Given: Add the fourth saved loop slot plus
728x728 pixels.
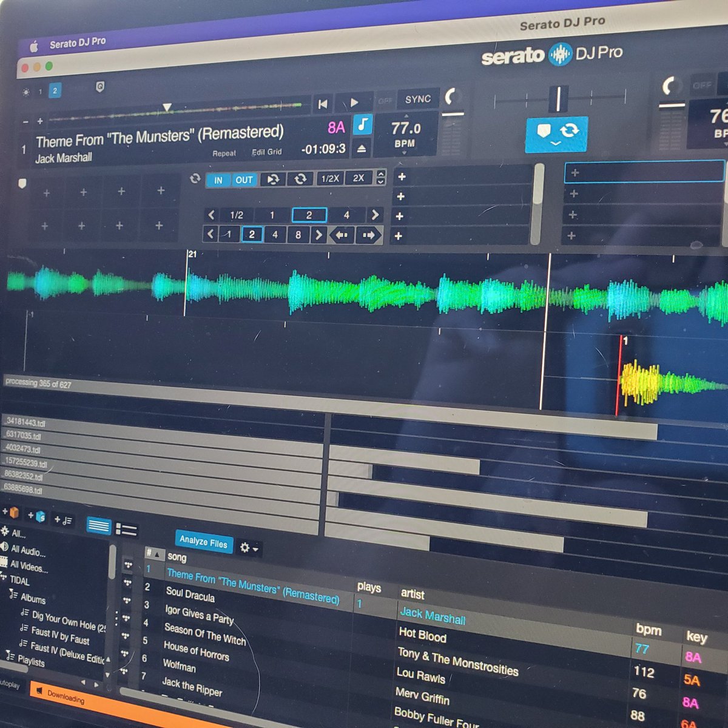Looking at the screenshot, I should click(399, 236).
